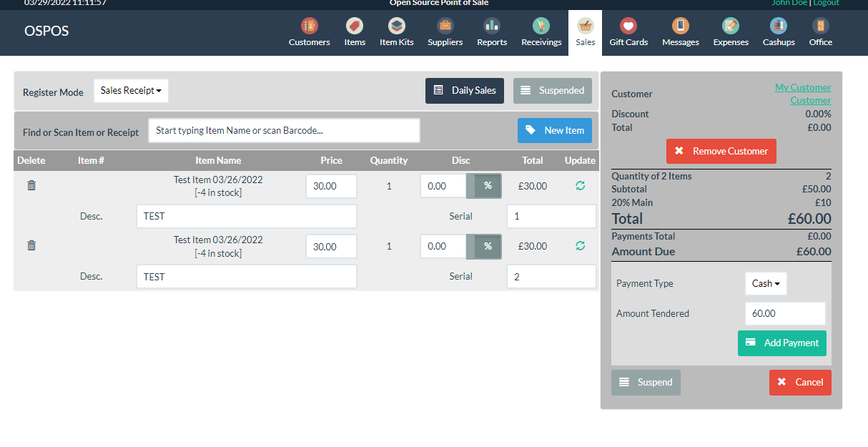This screenshot has height=447, width=868.
Task: Click the Logout link
Action: click(x=826, y=3)
